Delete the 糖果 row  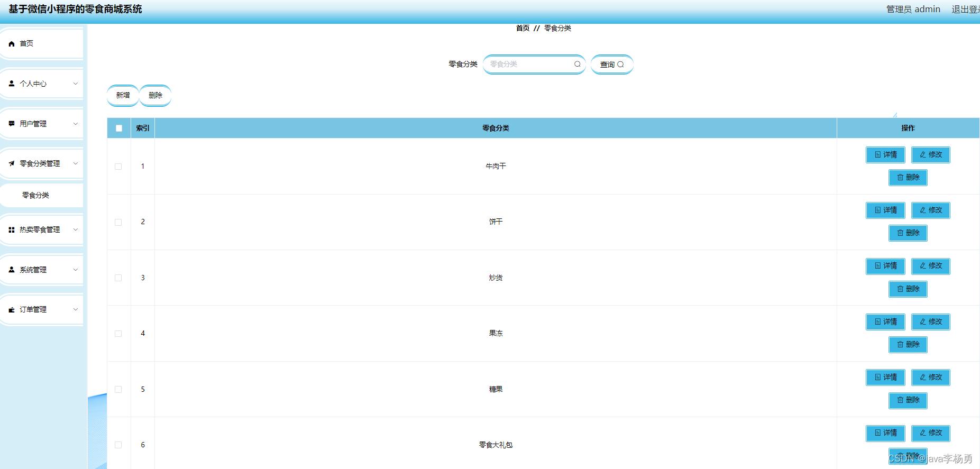pos(908,400)
